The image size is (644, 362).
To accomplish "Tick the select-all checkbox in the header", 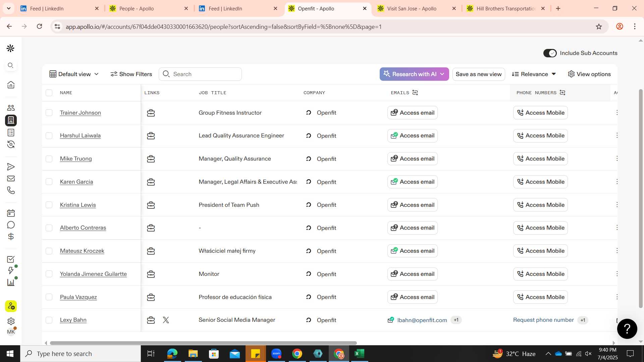I will tap(49, 93).
